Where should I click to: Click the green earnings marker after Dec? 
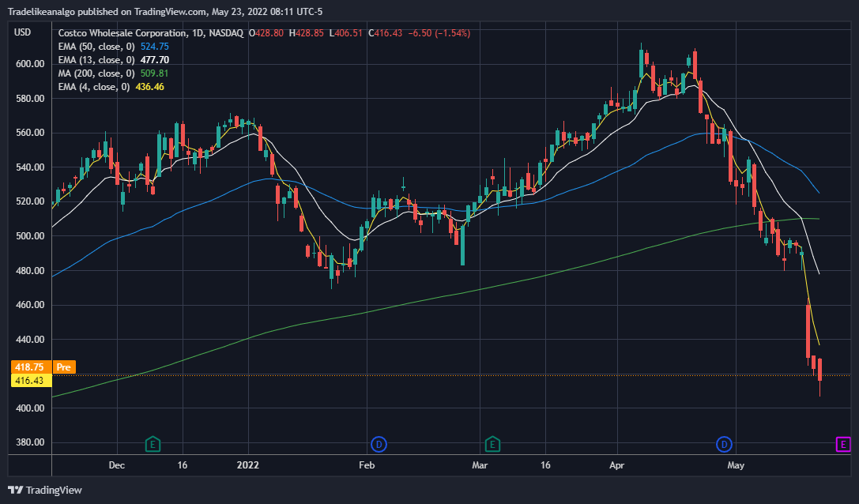(153, 444)
